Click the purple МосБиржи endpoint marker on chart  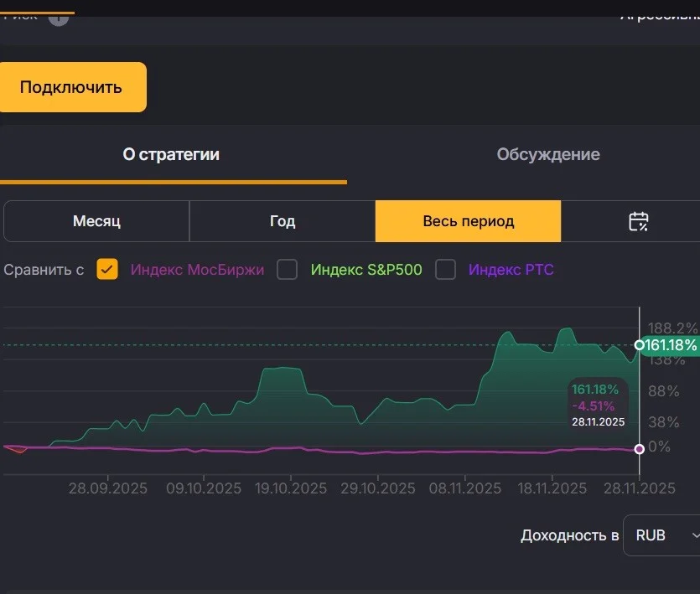[640, 448]
